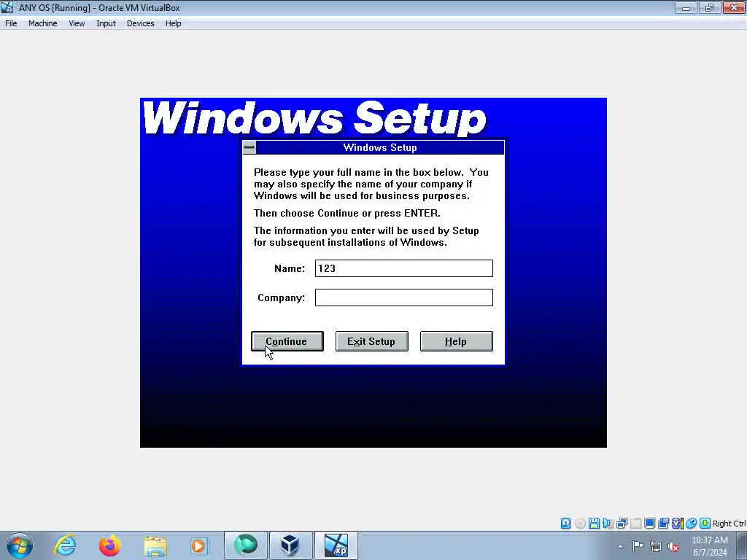Open the Action Center flag tray icon
This screenshot has width=747, height=560.
click(x=638, y=545)
